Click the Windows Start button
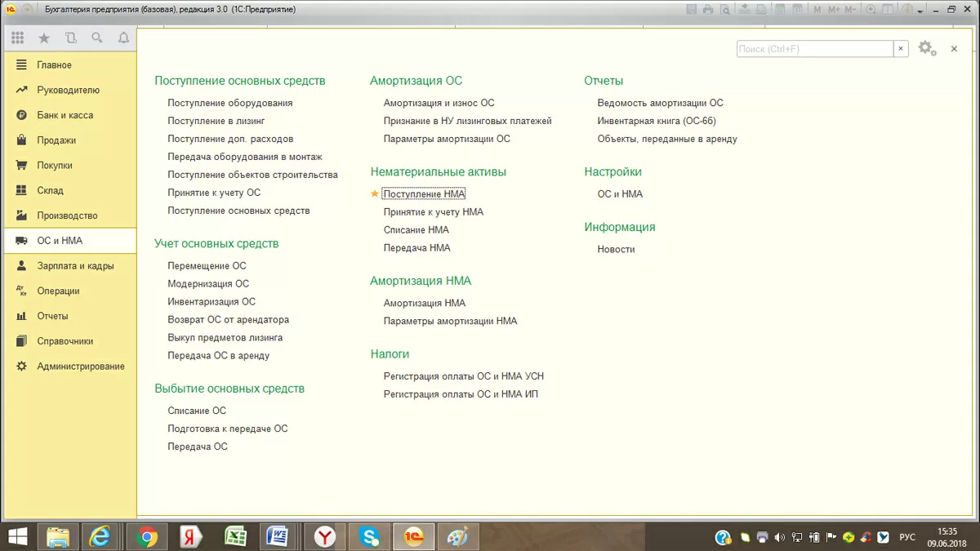 (17, 536)
